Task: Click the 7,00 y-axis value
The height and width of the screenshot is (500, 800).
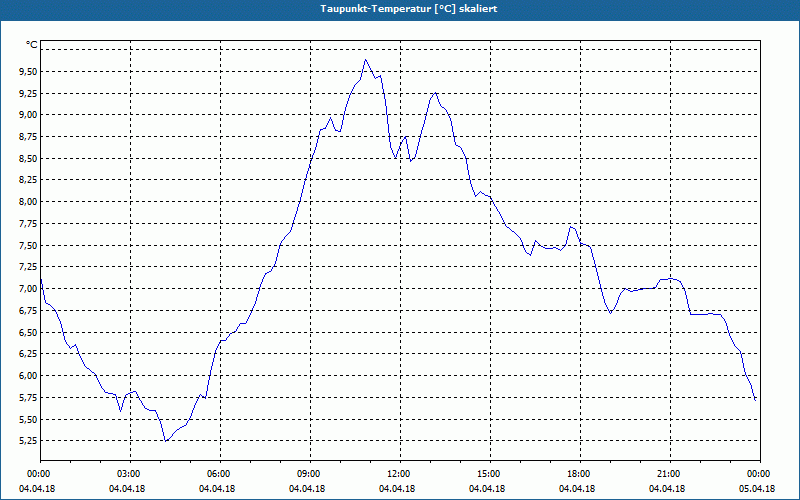Action: pyautogui.click(x=28, y=289)
